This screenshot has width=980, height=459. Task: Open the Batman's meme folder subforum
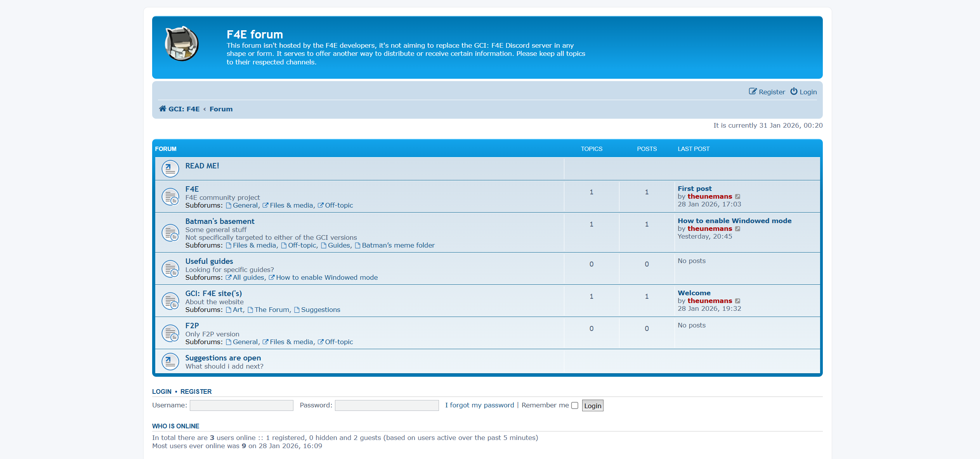pos(398,245)
